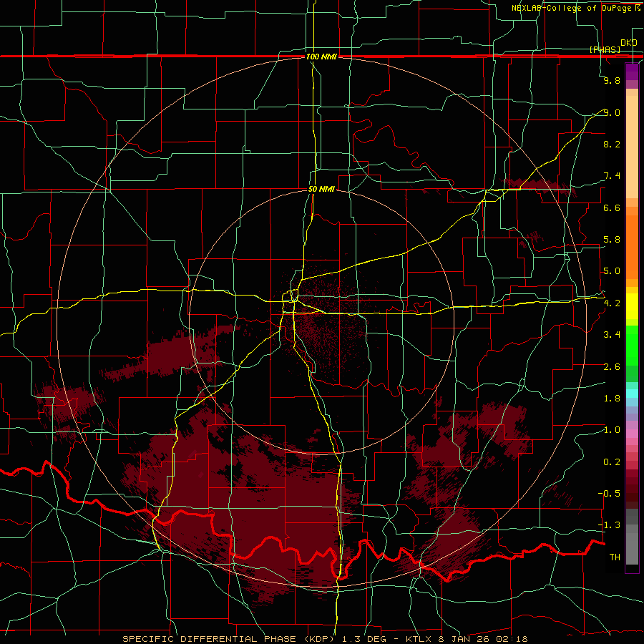
Task: Click the TH threshold label on the scale
Action: 615,557
